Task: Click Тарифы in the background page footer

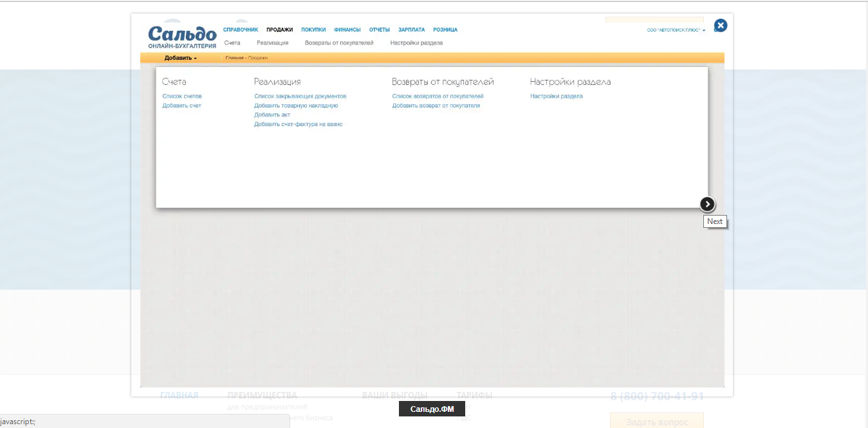Action: [474, 395]
